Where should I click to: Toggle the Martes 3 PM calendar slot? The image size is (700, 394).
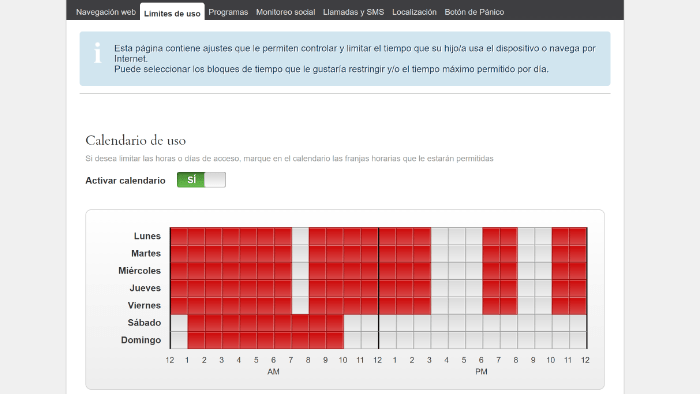tap(439, 253)
